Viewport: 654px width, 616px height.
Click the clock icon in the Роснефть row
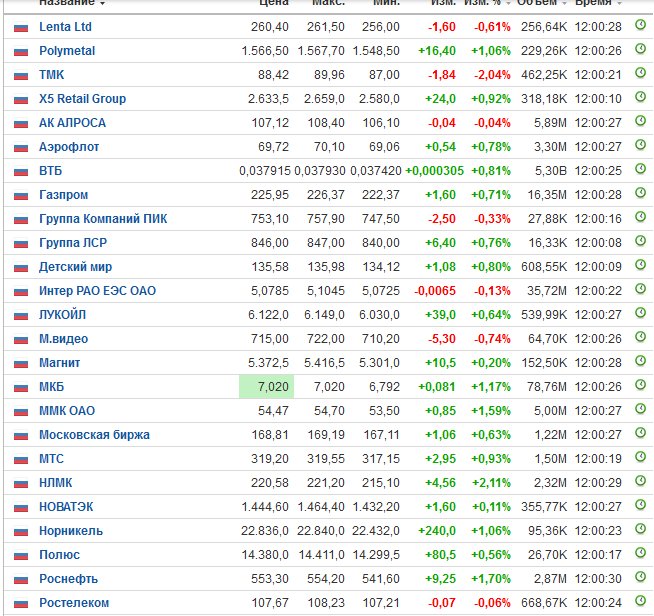[640, 576]
